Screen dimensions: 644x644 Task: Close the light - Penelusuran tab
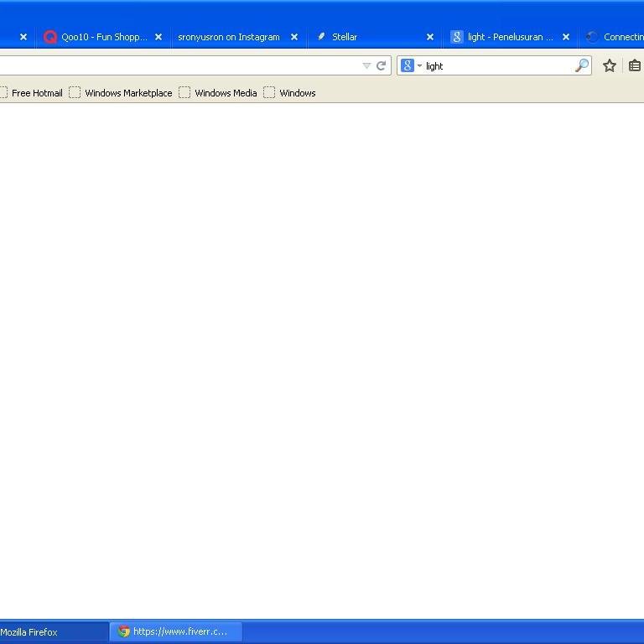point(566,37)
